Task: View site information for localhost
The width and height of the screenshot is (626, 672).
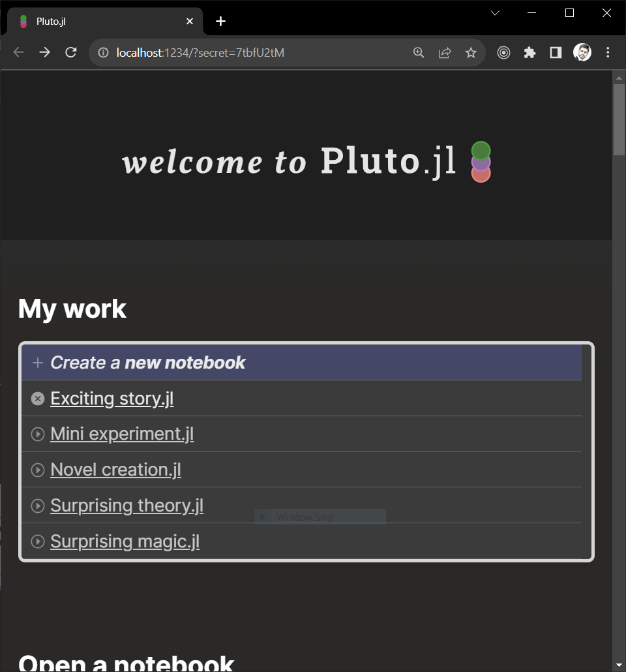Action: click(103, 53)
